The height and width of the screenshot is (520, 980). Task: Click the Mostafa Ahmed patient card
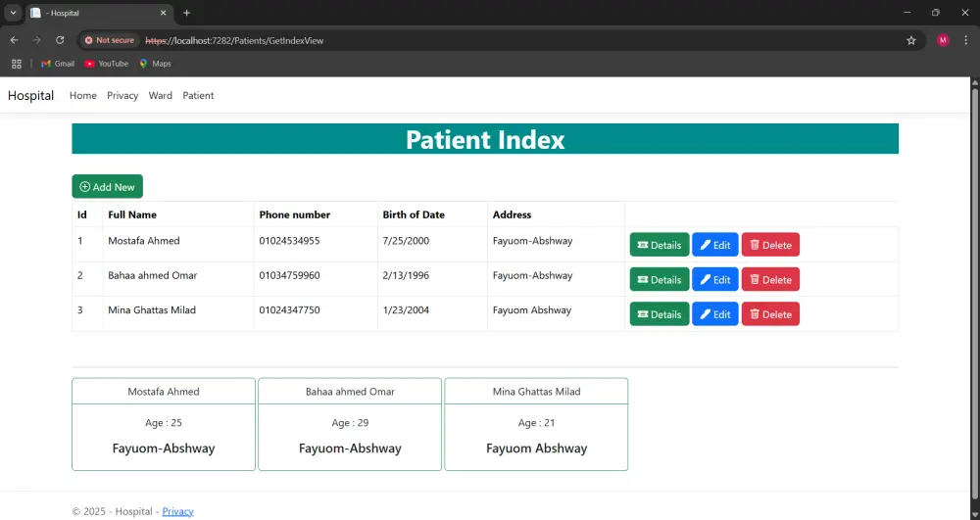[164, 424]
